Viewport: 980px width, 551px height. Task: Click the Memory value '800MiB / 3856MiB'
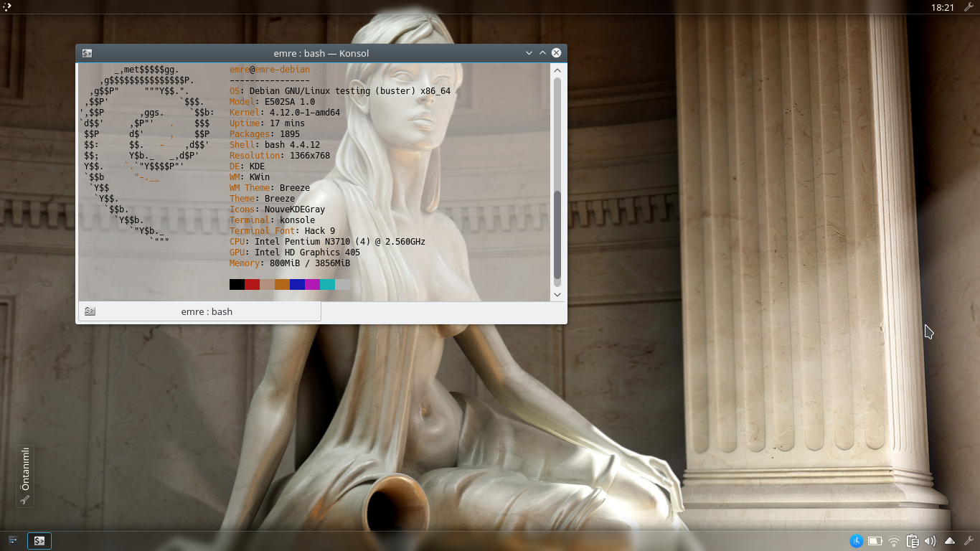point(310,263)
